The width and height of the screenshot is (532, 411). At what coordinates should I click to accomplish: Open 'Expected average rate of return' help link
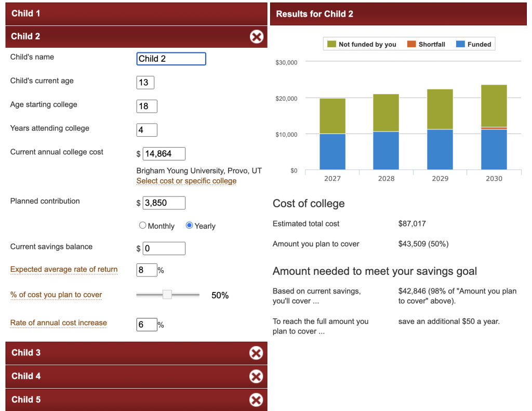point(64,269)
